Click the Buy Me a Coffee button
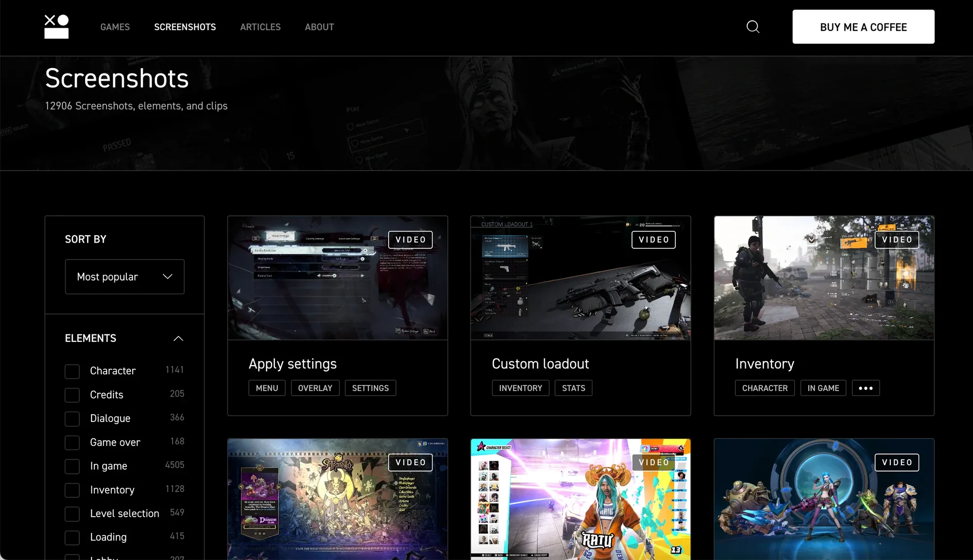Screen dimensions: 973x560 863,27
